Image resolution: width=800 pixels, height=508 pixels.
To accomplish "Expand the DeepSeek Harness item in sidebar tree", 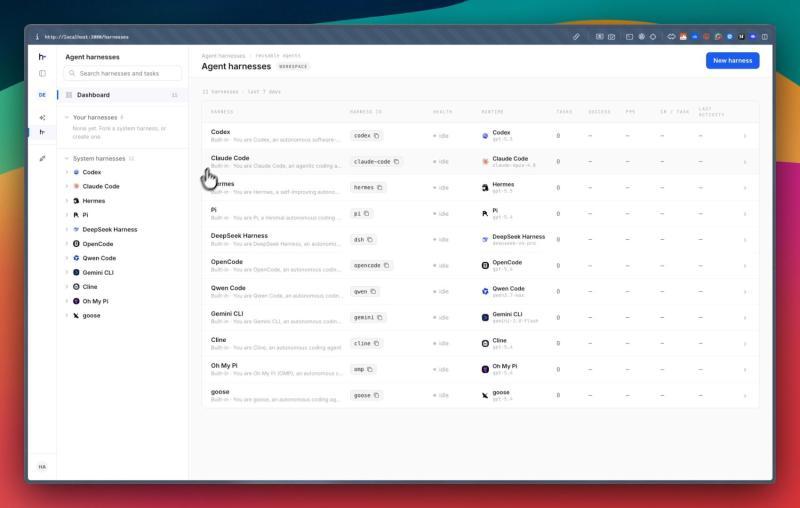I will (x=67, y=230).
